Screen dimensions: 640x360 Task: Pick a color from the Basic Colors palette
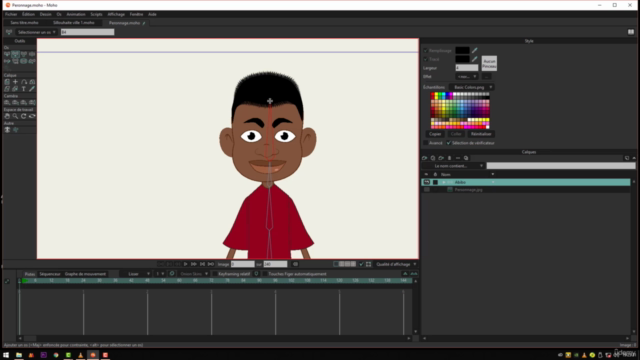pyautogui.click(x=460, y=110)
